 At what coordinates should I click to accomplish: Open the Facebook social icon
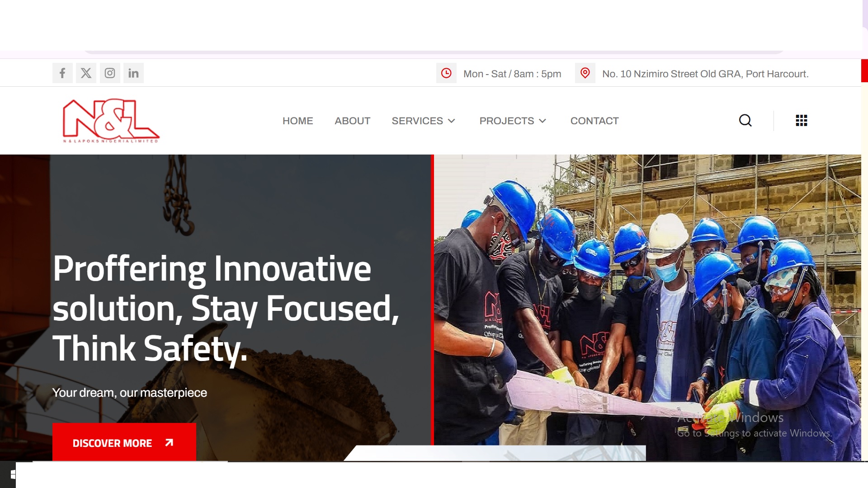[62, 73]
